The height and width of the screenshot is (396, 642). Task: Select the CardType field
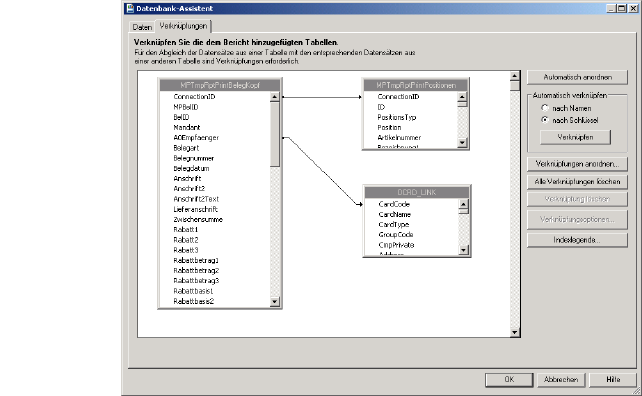(394, 224)
